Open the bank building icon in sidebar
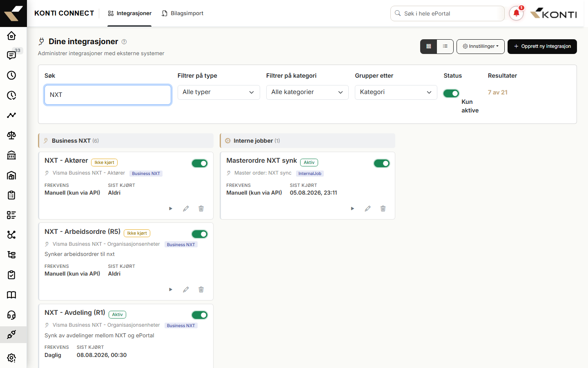The image size is (588, 368). 11,155
